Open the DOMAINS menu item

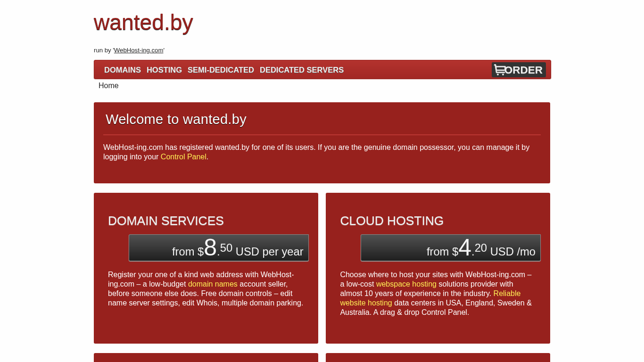(x=123, y=70)
